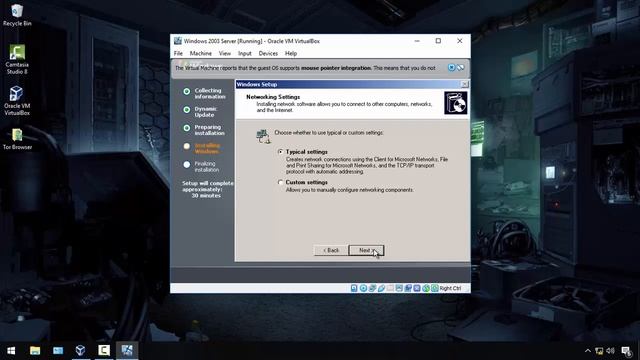The height and width of the screenshot is (360, 640).
Task: Open File Explorer from the taskbar
Action: (x=35, y=350)
